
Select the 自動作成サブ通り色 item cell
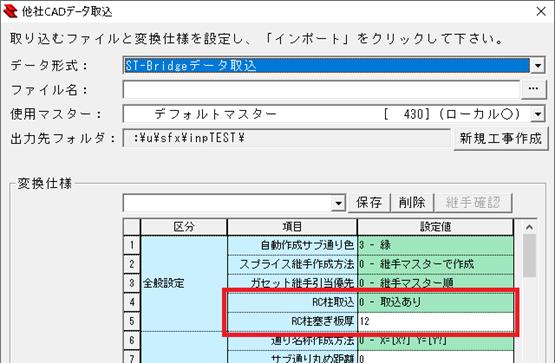[292, 245]
